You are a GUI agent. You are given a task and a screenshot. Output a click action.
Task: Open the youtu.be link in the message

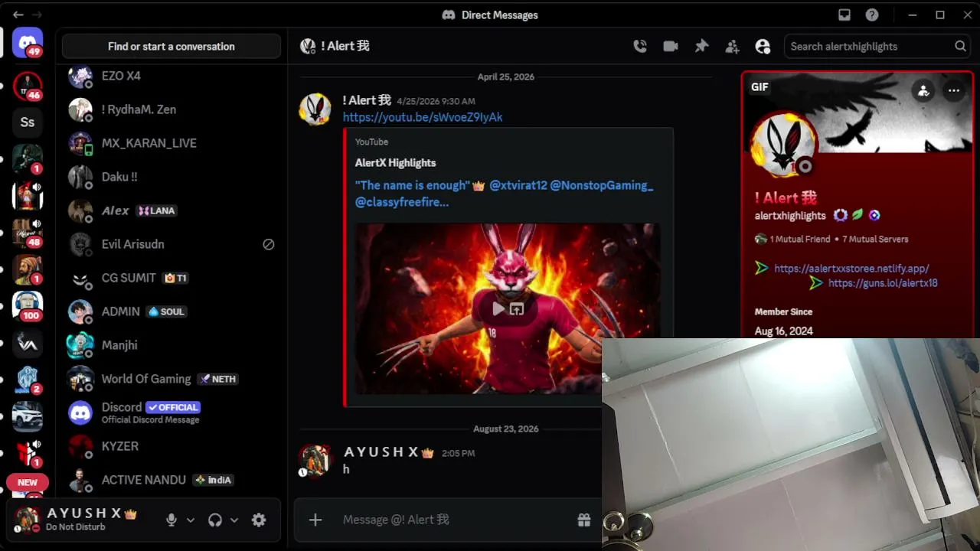(423, 117)
